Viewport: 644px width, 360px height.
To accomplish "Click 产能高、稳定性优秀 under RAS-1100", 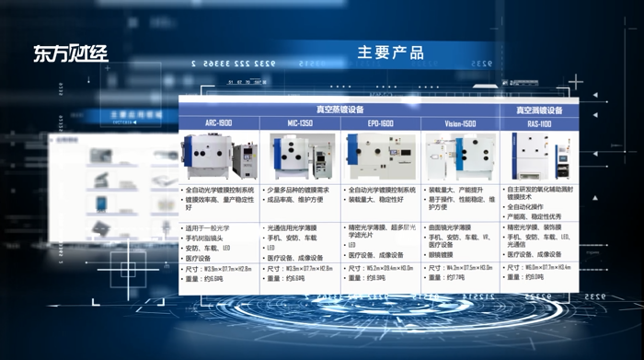I will [x=534, y=216].
